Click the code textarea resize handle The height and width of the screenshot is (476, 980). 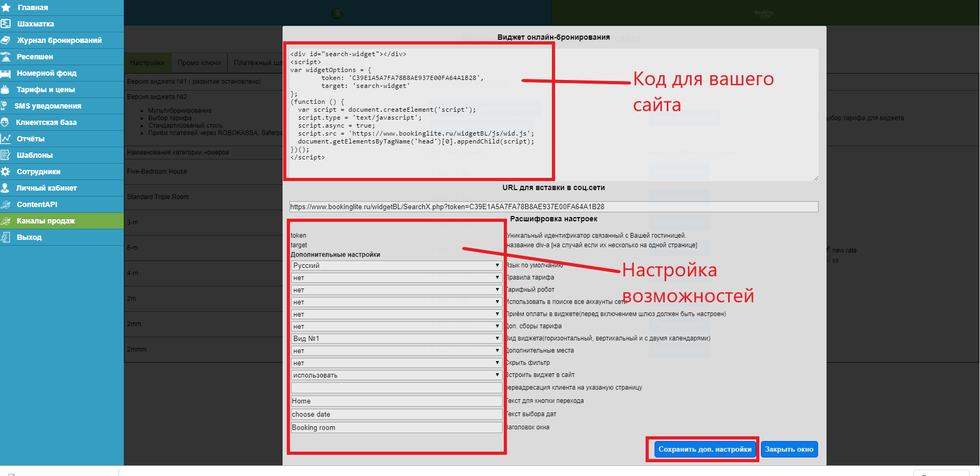[815, 178]
